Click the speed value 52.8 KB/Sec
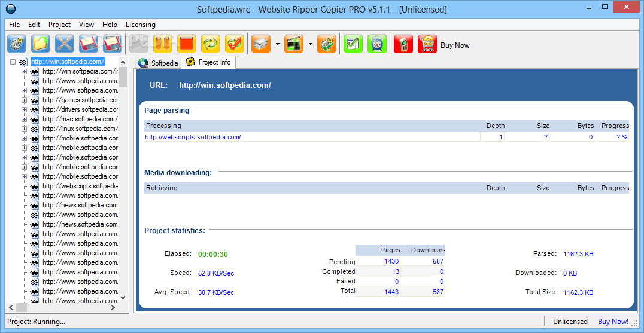The height and width of the screenshot is (333, 644). [x=216, y=274]
